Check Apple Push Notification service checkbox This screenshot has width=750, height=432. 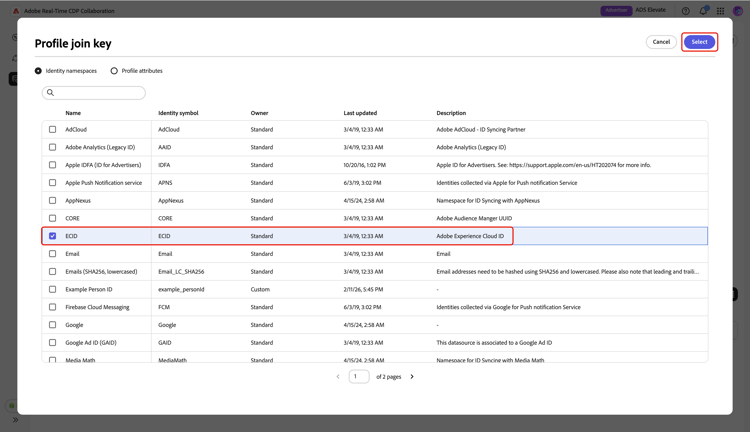click(53, 183)
